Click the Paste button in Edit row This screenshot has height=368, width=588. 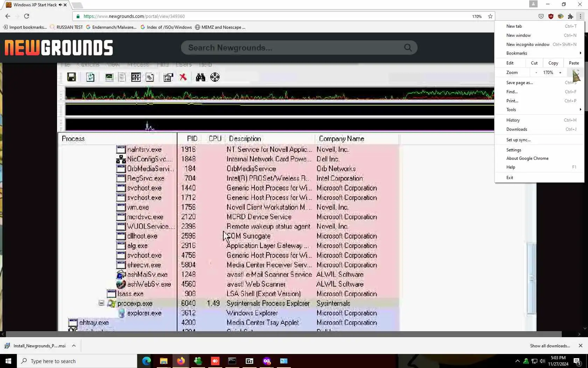pyautogui.click(x=574, y=63)
